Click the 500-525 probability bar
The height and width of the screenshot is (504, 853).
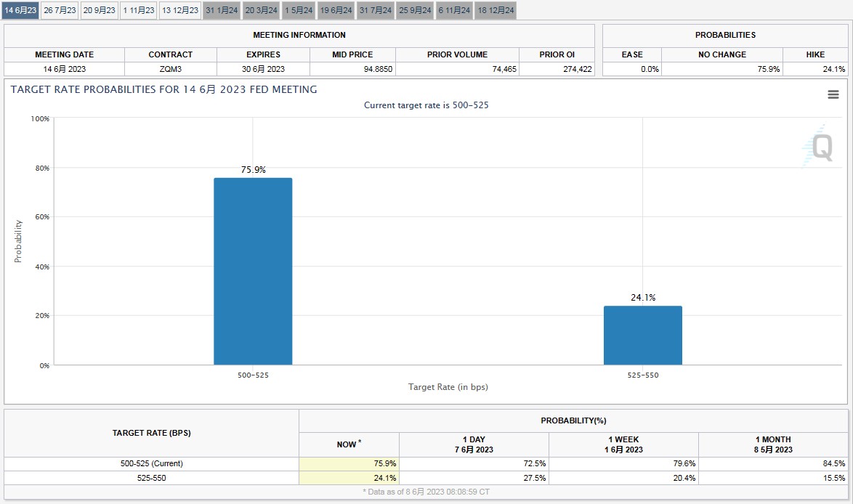(253, 271)
